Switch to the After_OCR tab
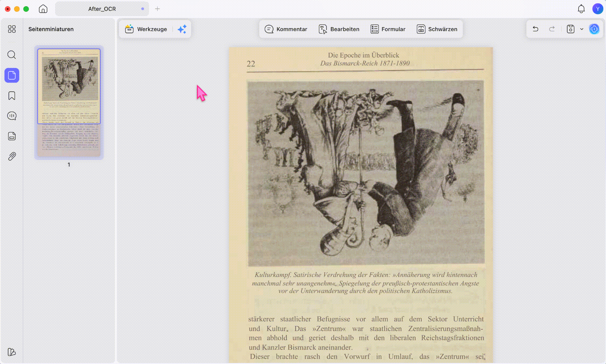This screenshot has width=606, height=364. 102,9
